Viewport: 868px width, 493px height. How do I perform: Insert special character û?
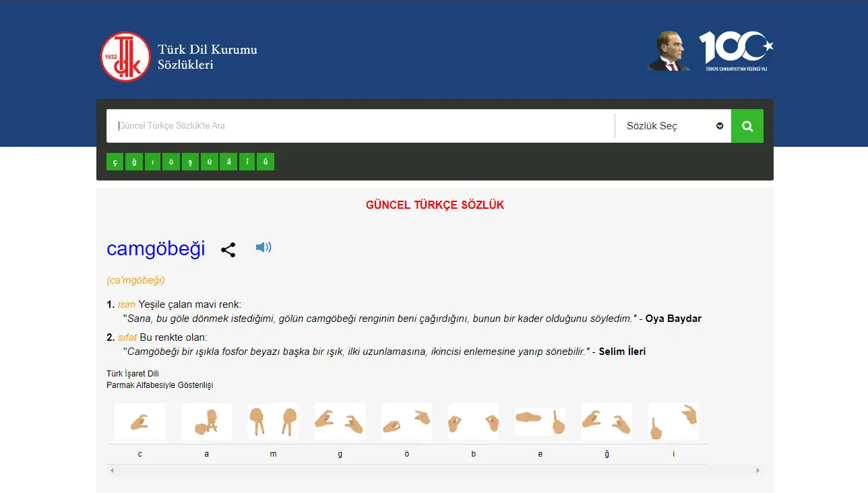(x=266, y=162)
